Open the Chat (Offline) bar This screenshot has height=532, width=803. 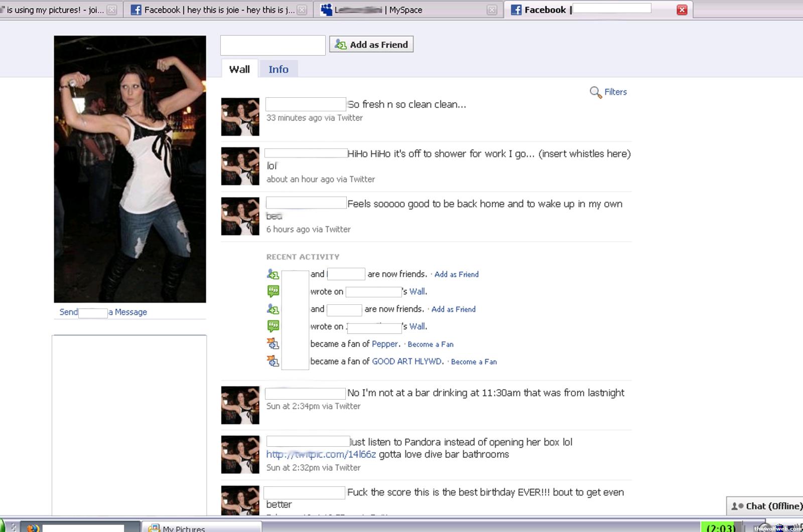768,506
